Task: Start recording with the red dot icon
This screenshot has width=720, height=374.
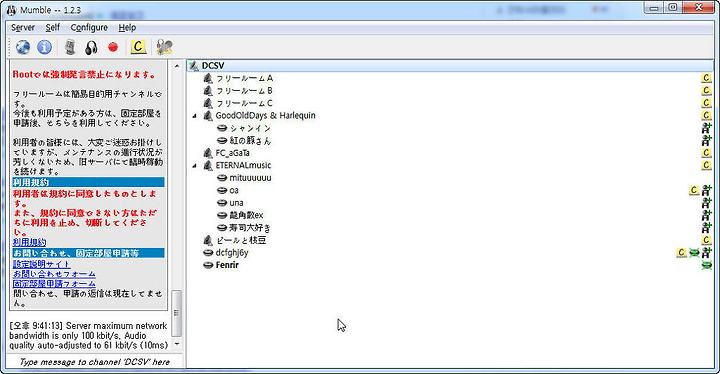Action: [x=113, y=47]
